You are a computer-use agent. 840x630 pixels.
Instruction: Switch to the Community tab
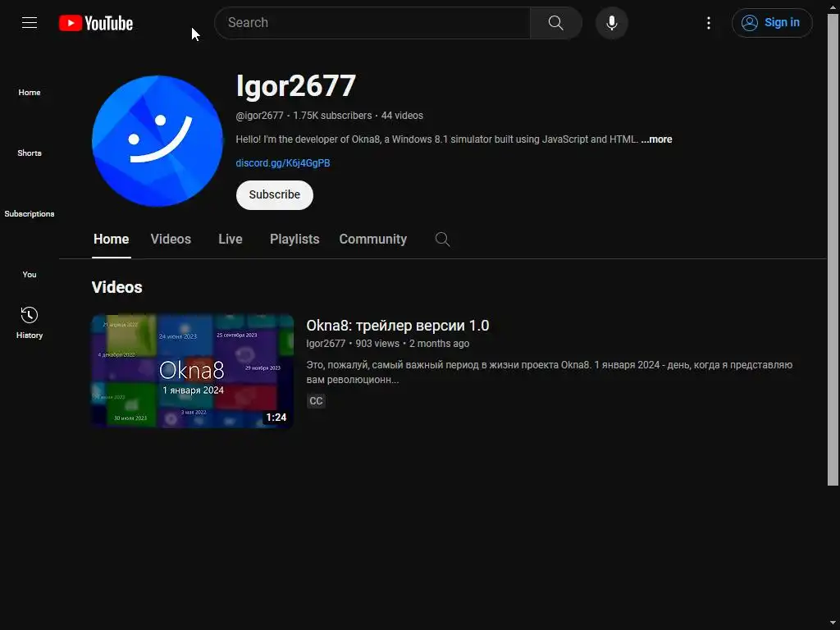pyautogui.click(x=373, y=239)
